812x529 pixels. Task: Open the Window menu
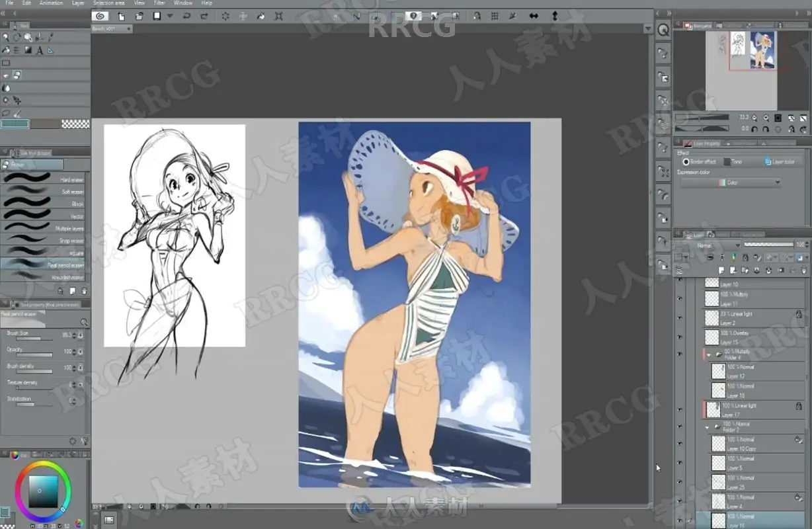[x=183, y=3]
